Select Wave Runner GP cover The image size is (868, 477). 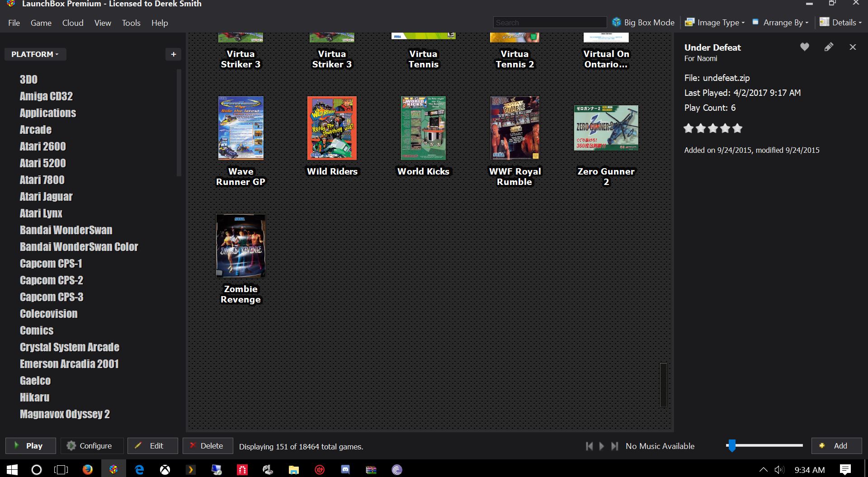point(241,128)
